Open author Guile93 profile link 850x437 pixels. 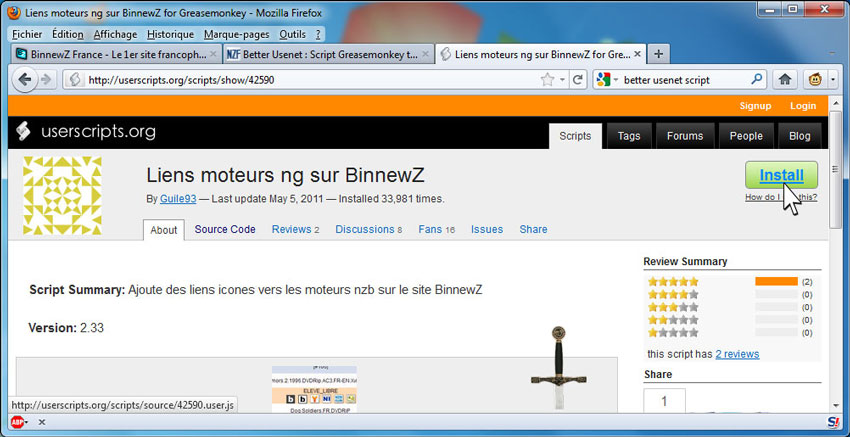coord(177,199)
